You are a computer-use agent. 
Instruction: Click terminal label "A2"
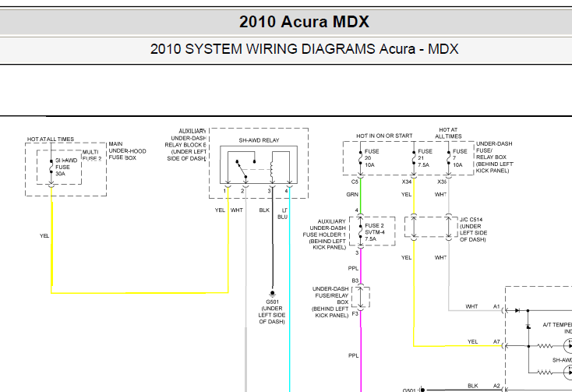[496, 386]
